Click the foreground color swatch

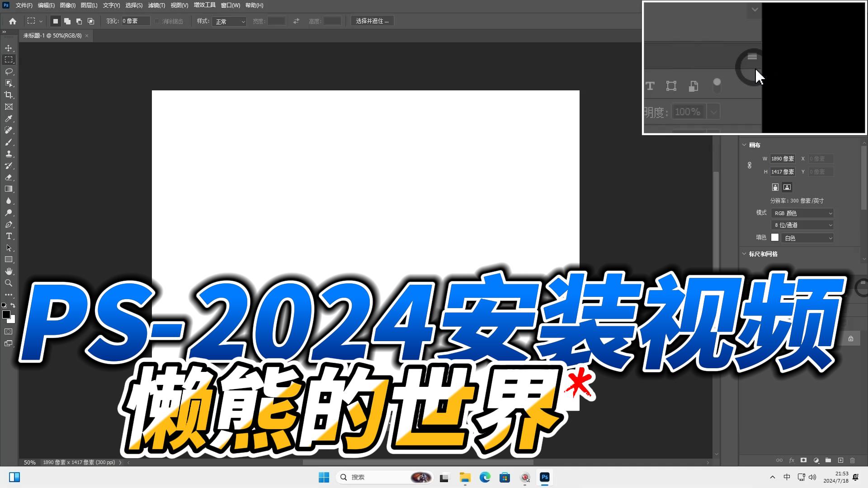(x=6, y=314)
